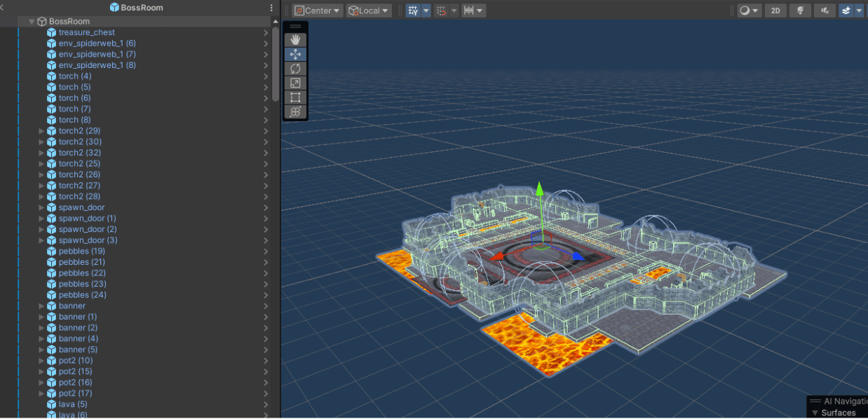Toggle scene lighting
The height and width of the screenshot is (419, 868).
point(799,11)
